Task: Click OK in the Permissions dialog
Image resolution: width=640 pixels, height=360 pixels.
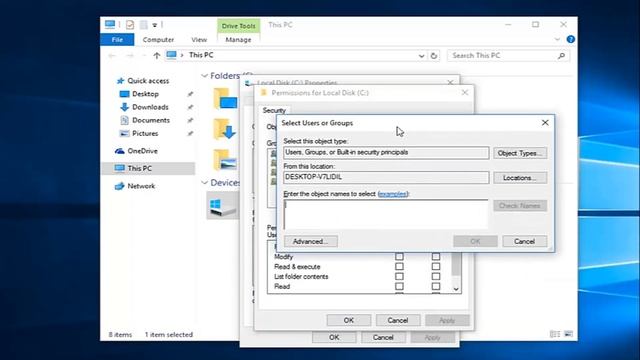Action: pos(349,320)
